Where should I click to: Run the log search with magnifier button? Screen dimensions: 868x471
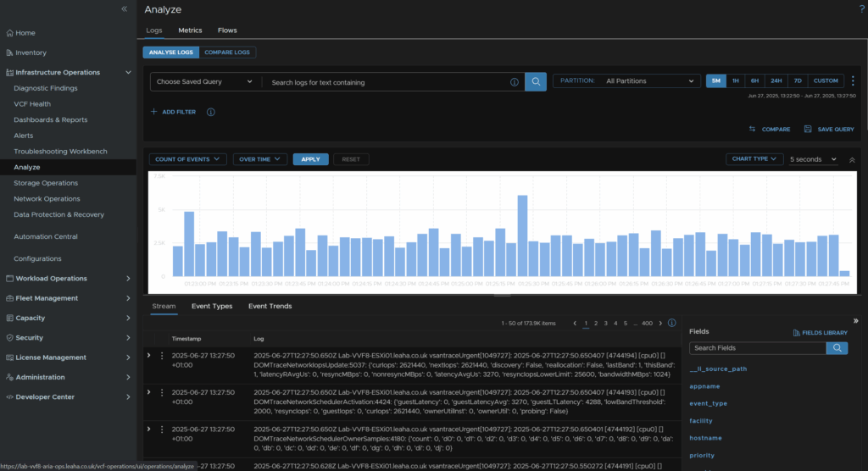(x=536, y=82)
